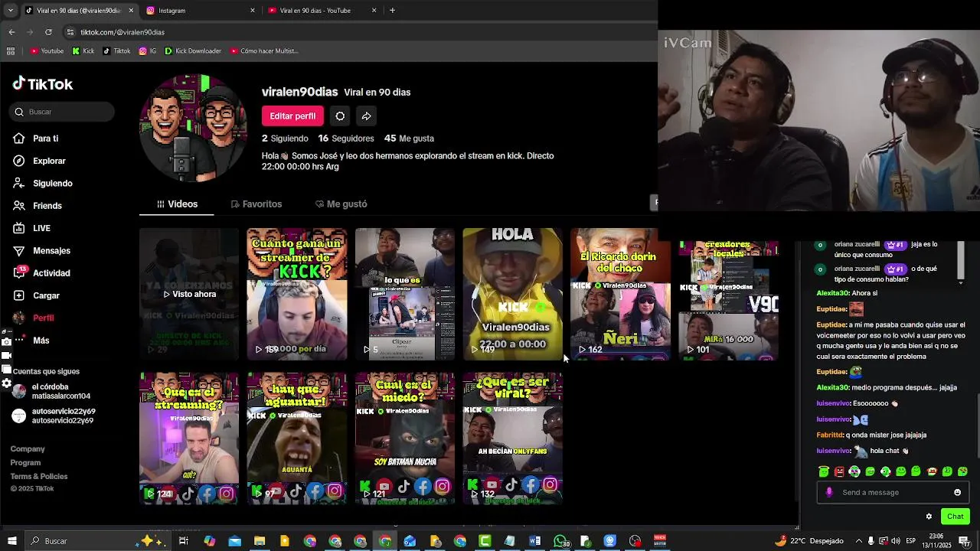Click the green Chat send button
The height and width of the screenshot is (551, 980).
point(955,517)
